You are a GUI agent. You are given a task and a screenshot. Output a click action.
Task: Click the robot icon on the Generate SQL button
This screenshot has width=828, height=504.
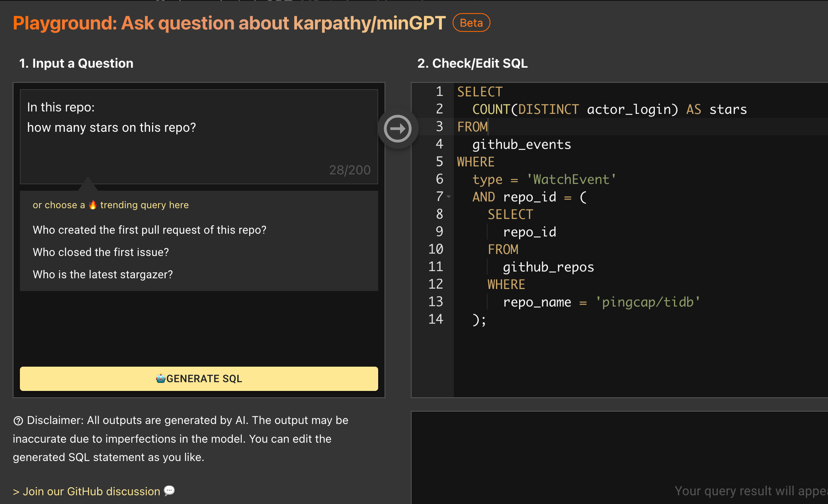[x=160, y=379]
